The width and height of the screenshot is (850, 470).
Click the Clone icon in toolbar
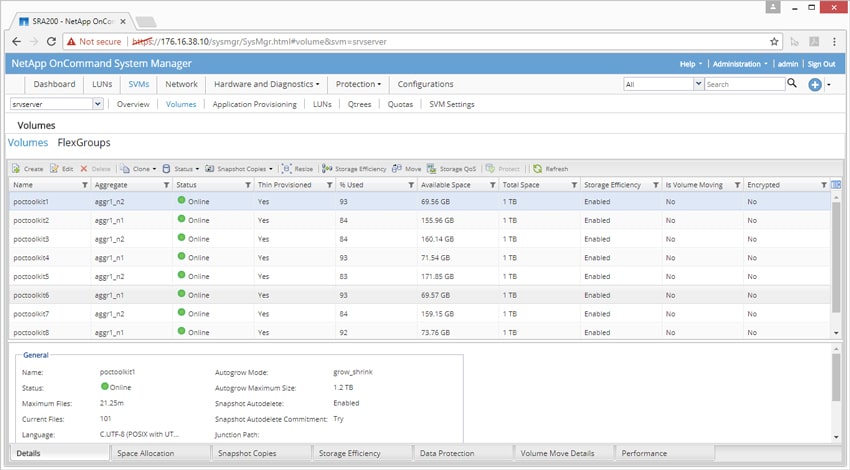[x=125, y=169]
